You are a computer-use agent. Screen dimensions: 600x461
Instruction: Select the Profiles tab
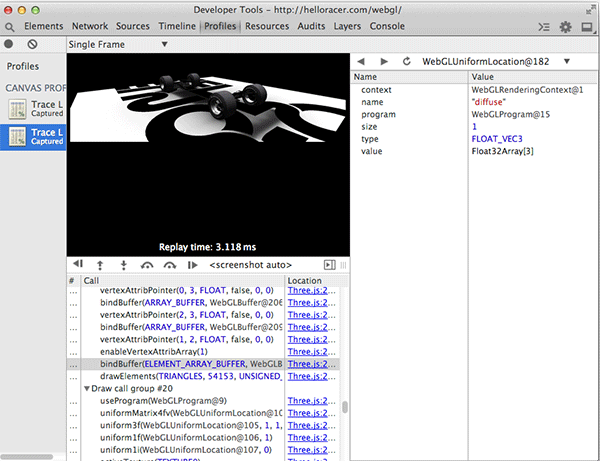(x=220, y=26)
